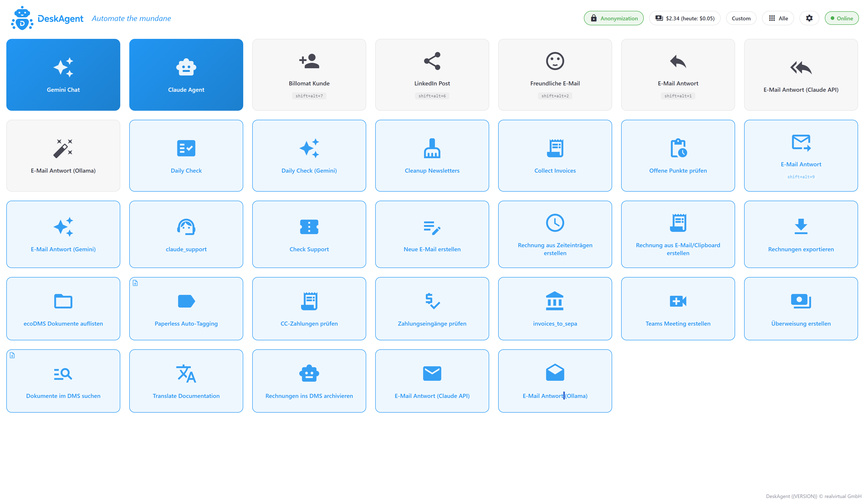Click the Online status indicator

(842, 18)
